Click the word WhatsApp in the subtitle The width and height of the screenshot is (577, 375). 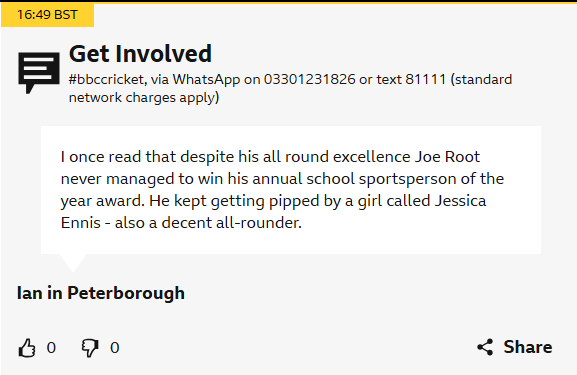point(206,79)
